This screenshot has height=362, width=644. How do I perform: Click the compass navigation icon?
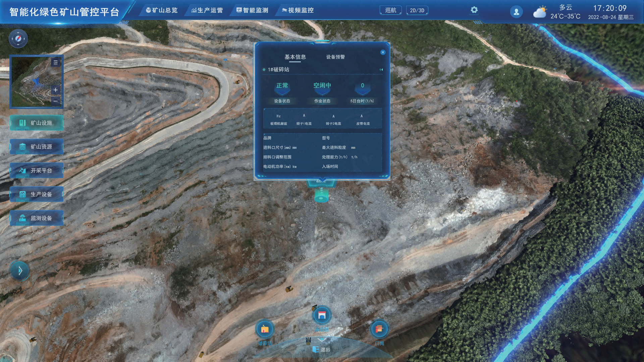tap(18, 39)
